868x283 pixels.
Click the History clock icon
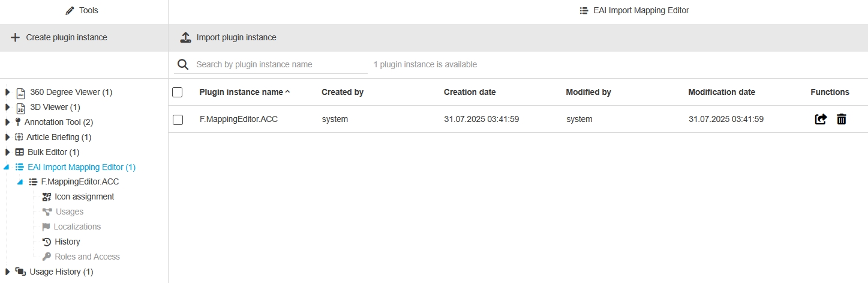tap(47, 242)
